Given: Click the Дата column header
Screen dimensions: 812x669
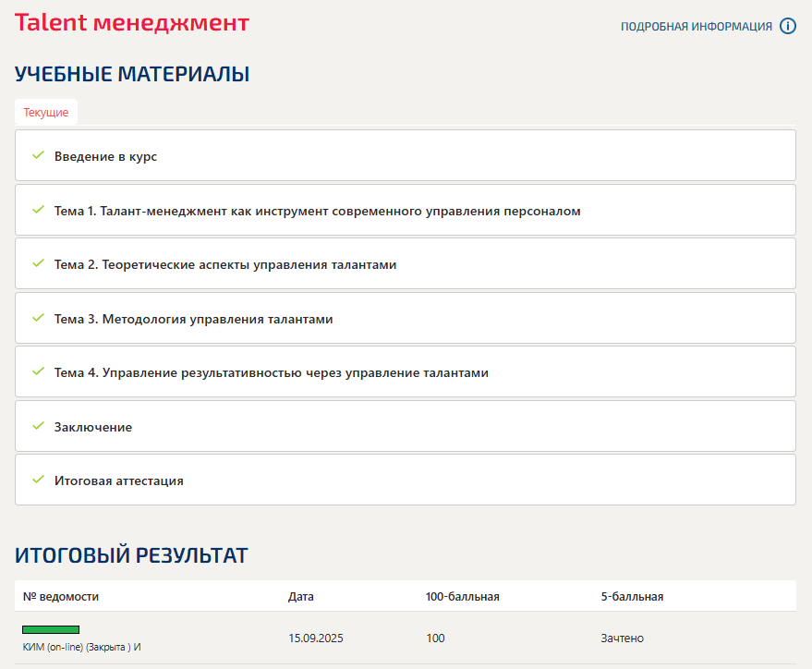Looking at the screenshot, I should tap(301, 597).
